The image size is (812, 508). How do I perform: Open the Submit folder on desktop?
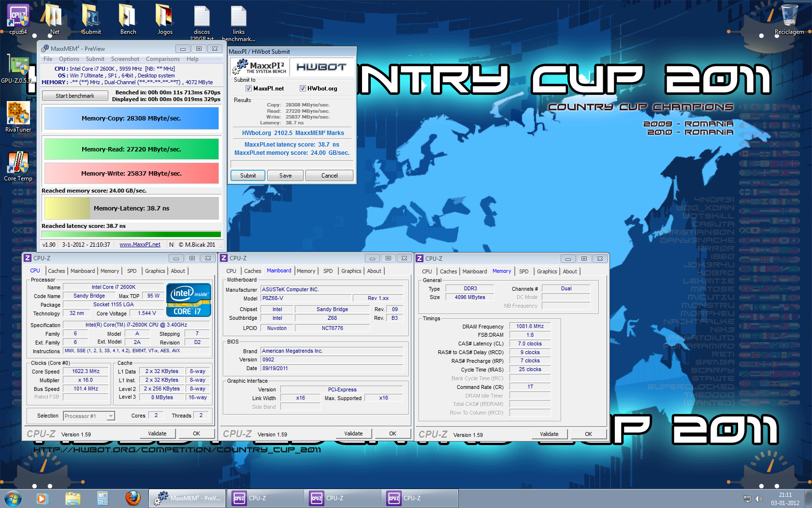pos(91,19)
